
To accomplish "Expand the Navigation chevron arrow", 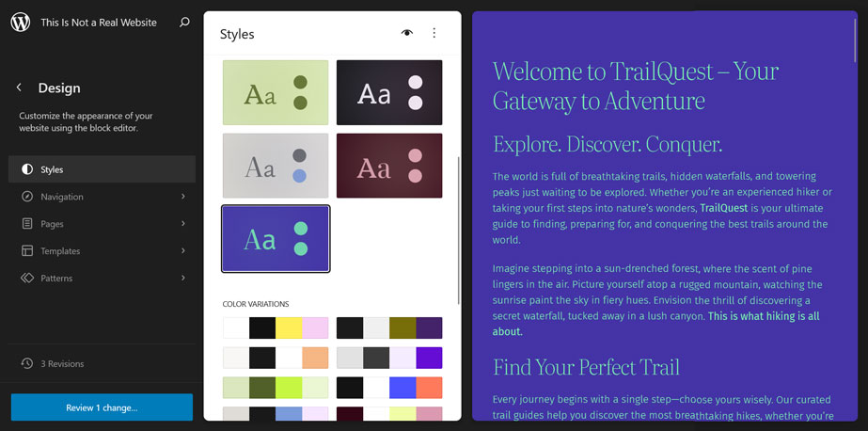I will click(183, 197).
